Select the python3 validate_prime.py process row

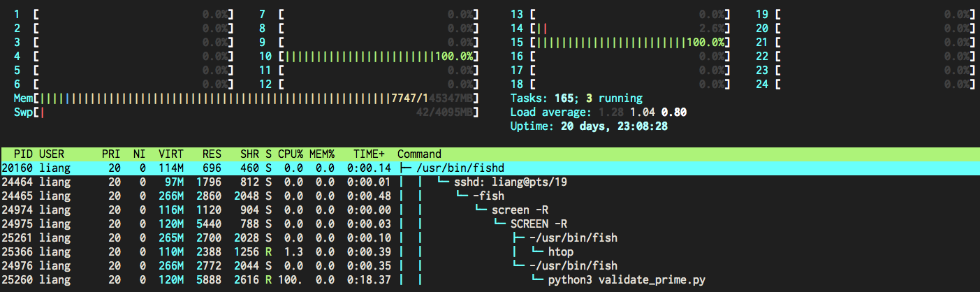(490, 279)
